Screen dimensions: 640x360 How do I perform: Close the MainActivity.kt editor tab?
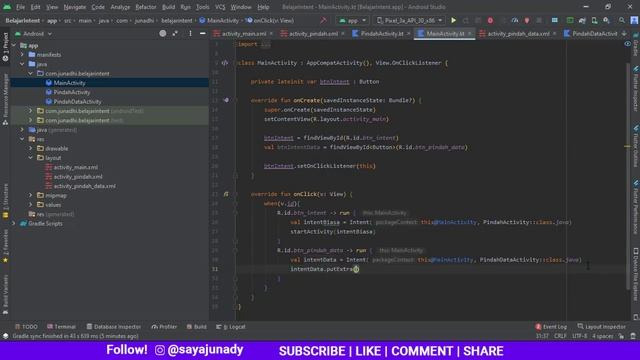pyautogui.click(x=470, y=34)
